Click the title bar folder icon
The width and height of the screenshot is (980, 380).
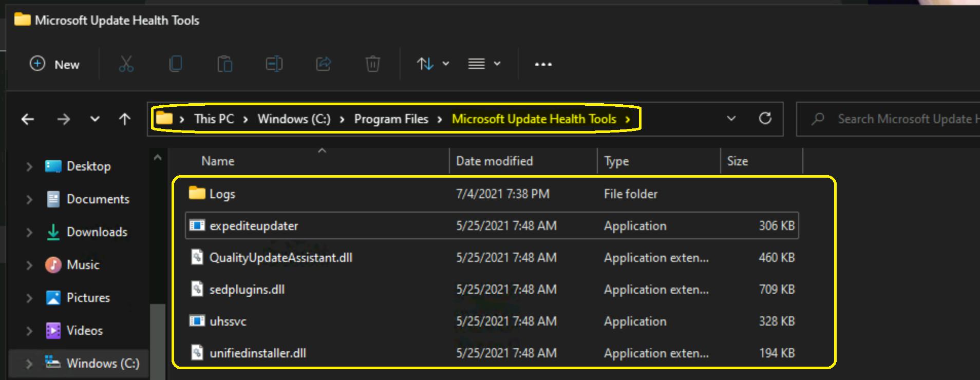point(22,20)
